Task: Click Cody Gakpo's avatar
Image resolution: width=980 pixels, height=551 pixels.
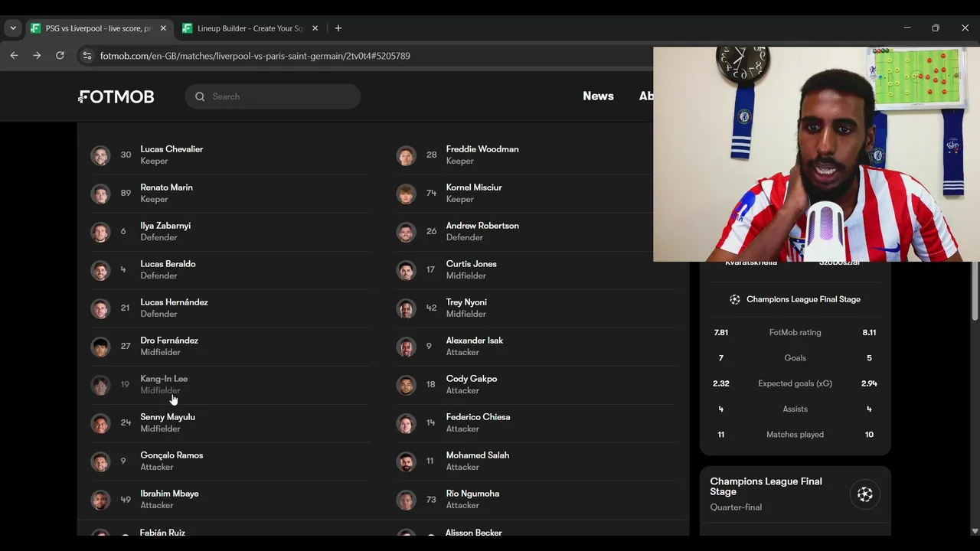Action: tap(407, 385)
